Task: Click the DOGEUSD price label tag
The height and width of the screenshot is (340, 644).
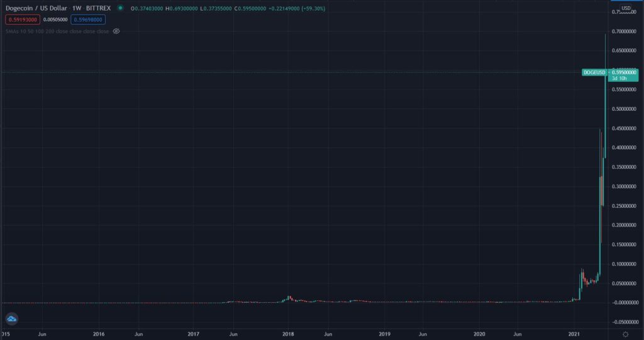Action: tap(594, 72)
